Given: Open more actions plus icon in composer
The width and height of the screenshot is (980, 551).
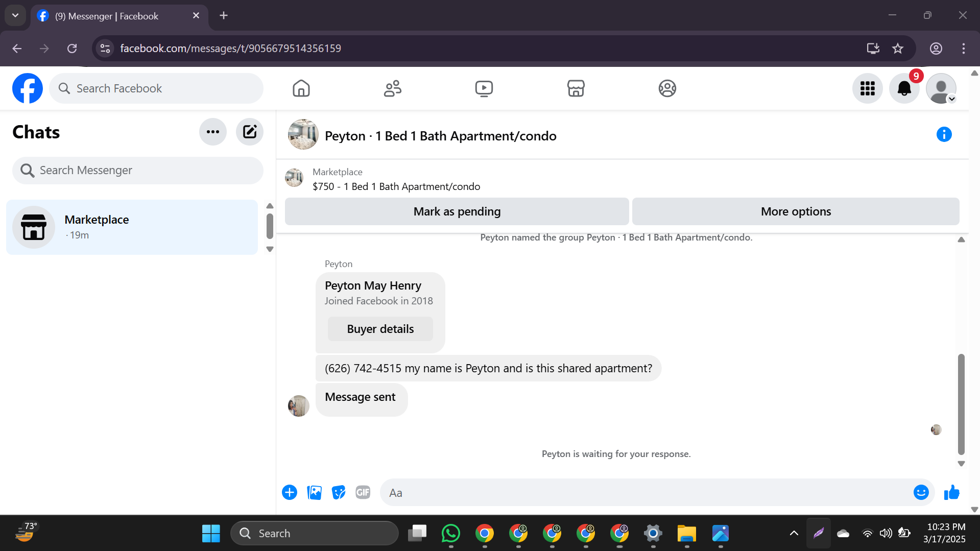Looking at the screenshot, I should pyautogui.click(x=290, y=492).
